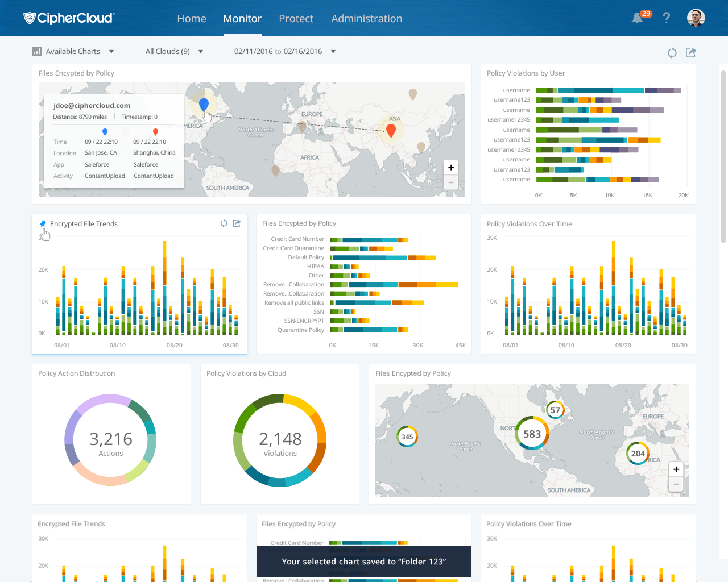The width and height of the screenshot is (728, 582).
Task: Refresh the Encrypted File Trends chart
Action: click(224, 223)
